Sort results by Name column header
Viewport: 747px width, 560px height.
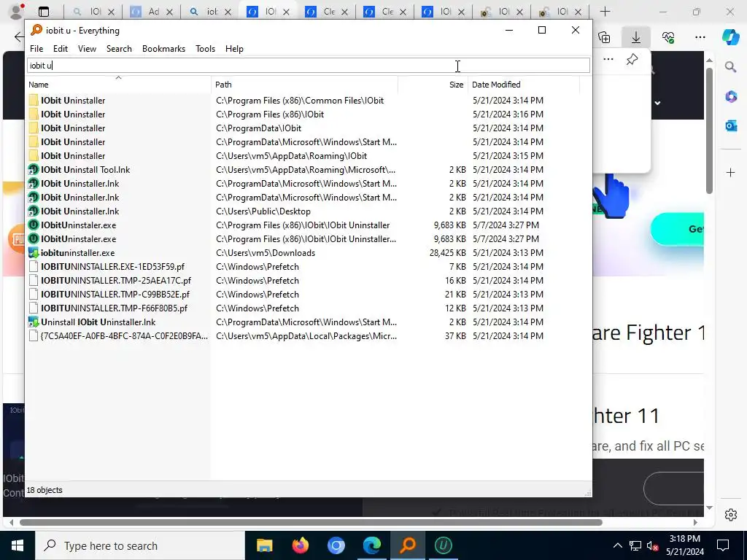coord(118,85)
